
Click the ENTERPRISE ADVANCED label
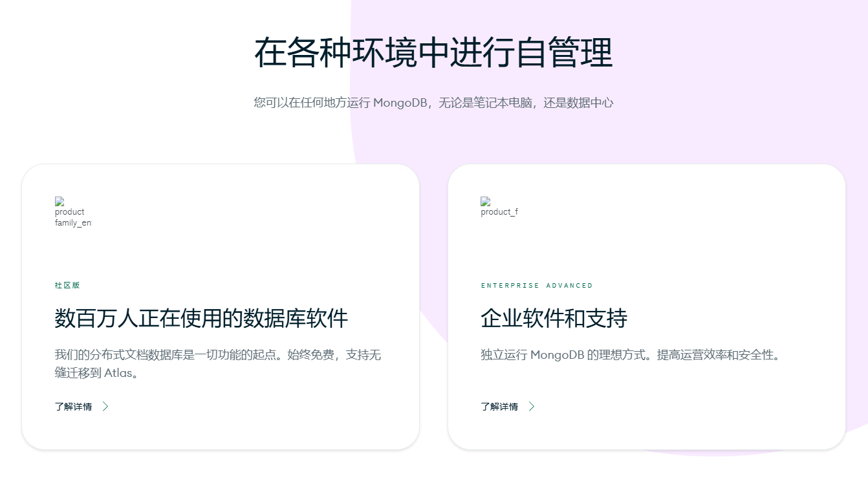click(x=537, y=285)
